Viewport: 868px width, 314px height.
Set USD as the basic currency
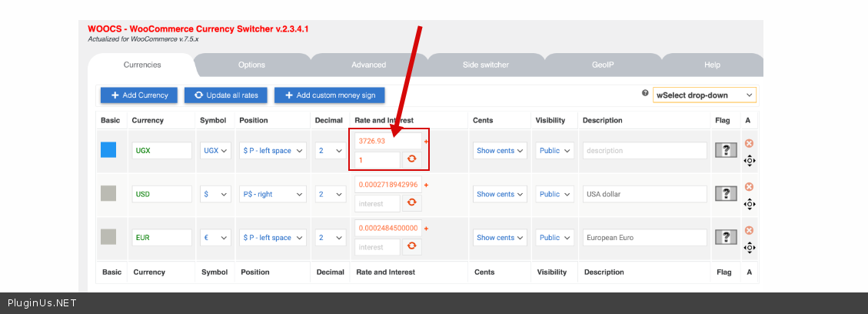[x=108, y=194]
